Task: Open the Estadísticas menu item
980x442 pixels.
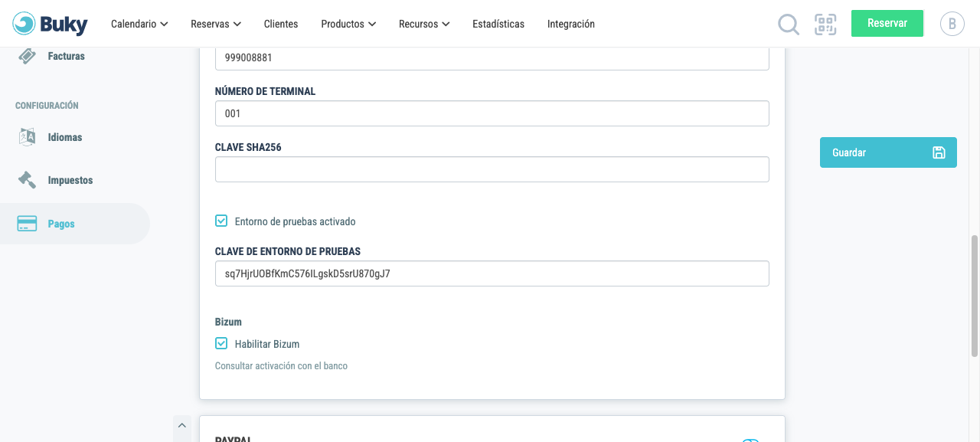Action: pyautogui.click(x=498, y=24)
